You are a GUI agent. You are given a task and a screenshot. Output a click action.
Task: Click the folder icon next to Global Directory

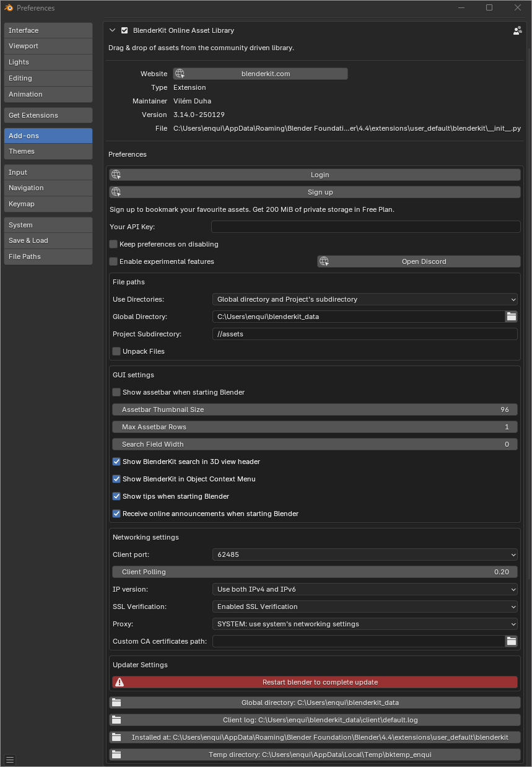[x=511, y=317]
